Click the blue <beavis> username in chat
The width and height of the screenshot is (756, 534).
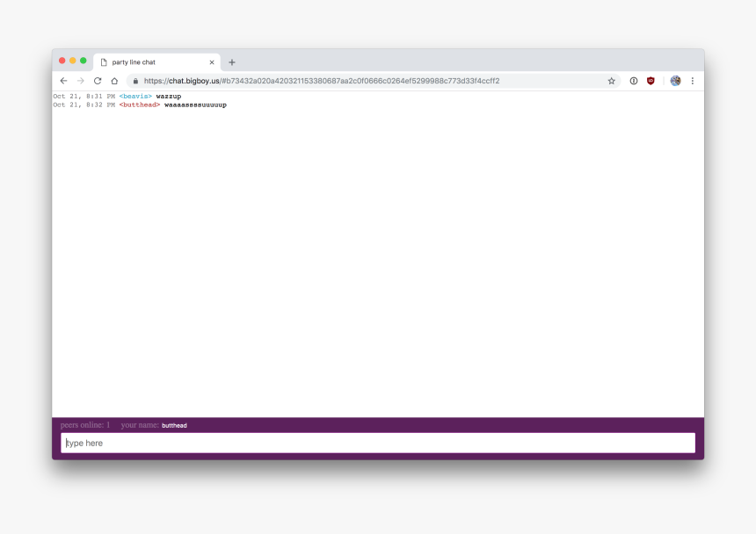(135, 96)
